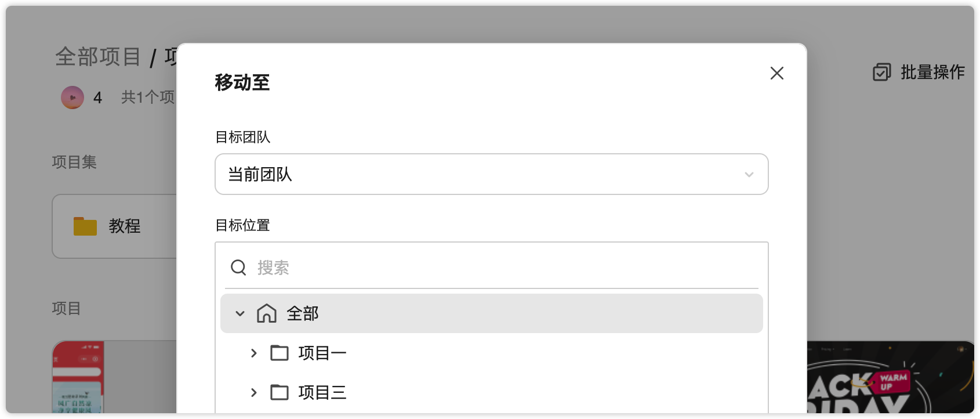Viewport: 980px width, 419px height.
Task: Click the magnifier search icon
Action: click(238, 268)
